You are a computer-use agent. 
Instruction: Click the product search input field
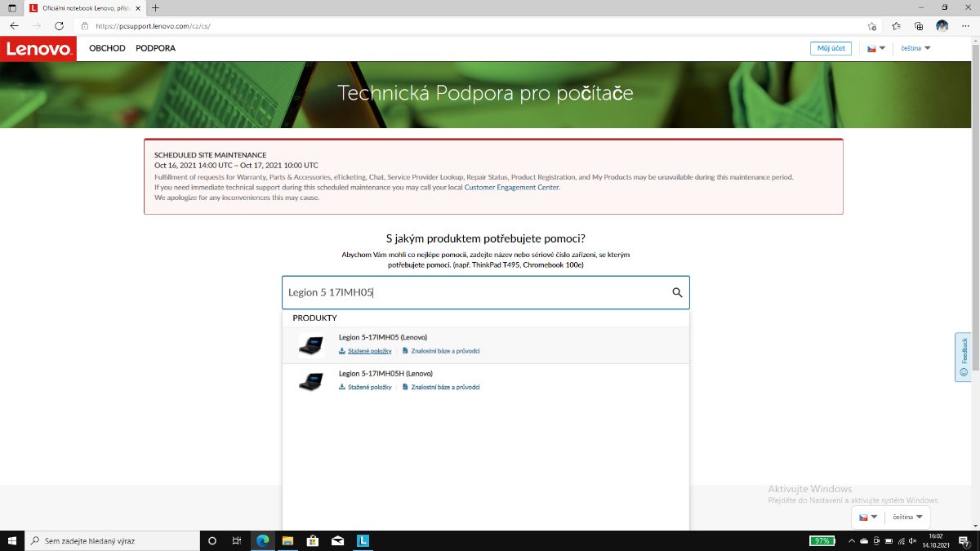click(474, 293)
